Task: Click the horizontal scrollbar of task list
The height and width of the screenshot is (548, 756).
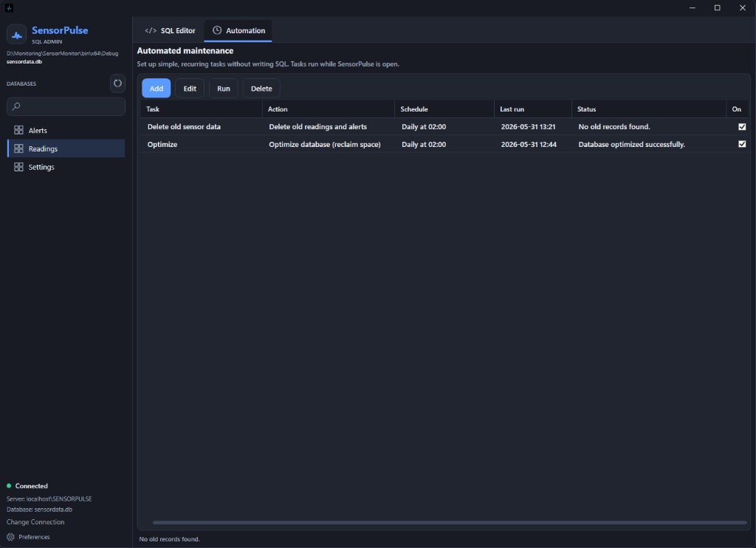Action: (x=450, y=522)
